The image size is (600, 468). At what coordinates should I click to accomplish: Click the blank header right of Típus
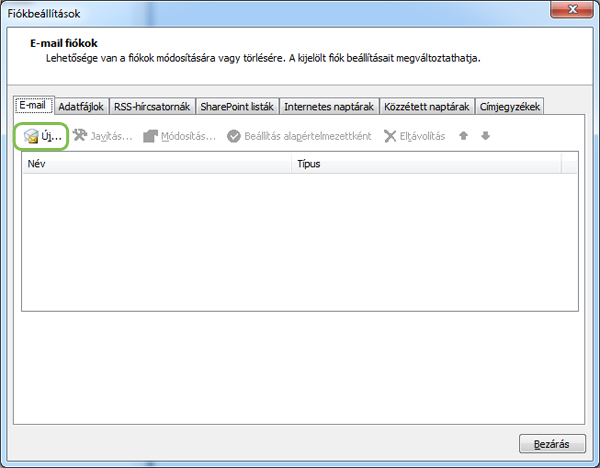pyautogui.click(x=569, y=163)
